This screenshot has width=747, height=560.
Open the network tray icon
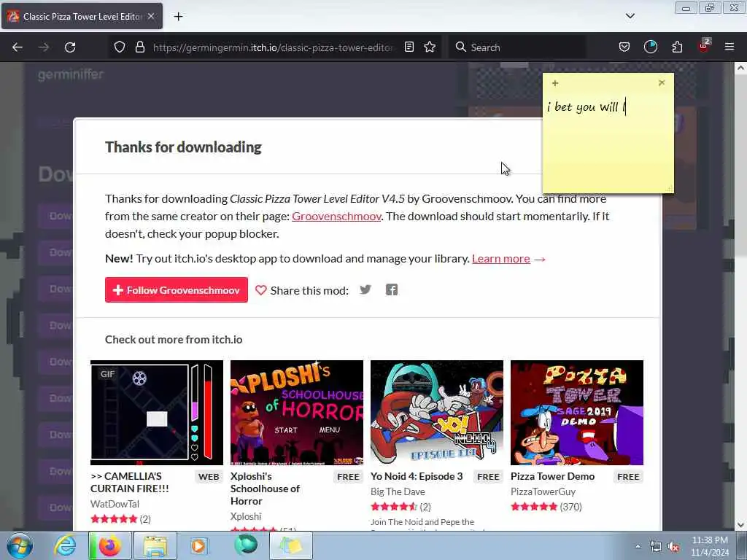coord(656,547)
